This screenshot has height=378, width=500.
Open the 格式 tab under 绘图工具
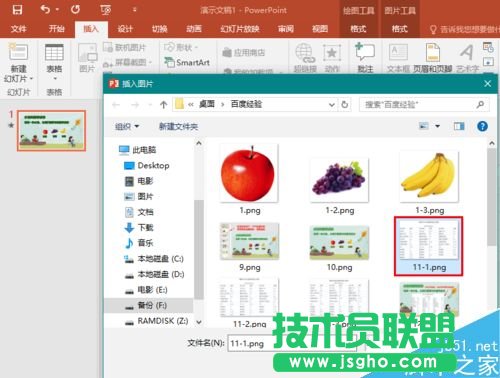click(x=359, y=29)
